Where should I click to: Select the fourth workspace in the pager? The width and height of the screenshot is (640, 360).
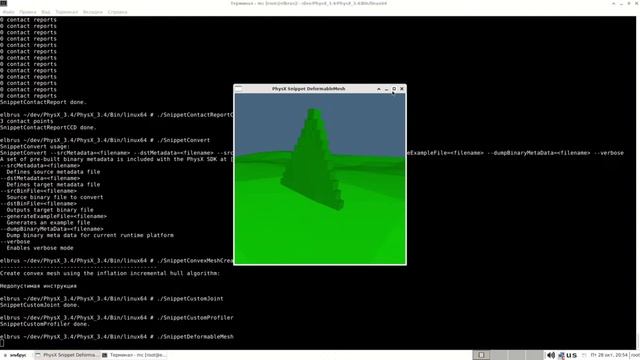534,355
